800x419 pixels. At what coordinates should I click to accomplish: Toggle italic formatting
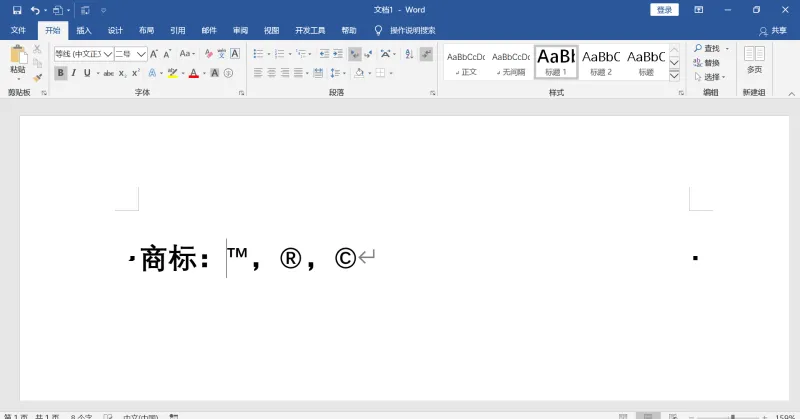[x=73, y=73]
